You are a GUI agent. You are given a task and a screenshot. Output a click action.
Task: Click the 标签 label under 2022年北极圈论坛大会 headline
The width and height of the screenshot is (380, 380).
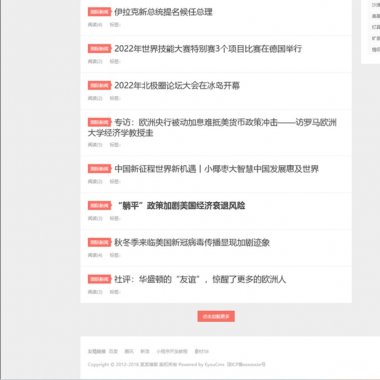115,98
